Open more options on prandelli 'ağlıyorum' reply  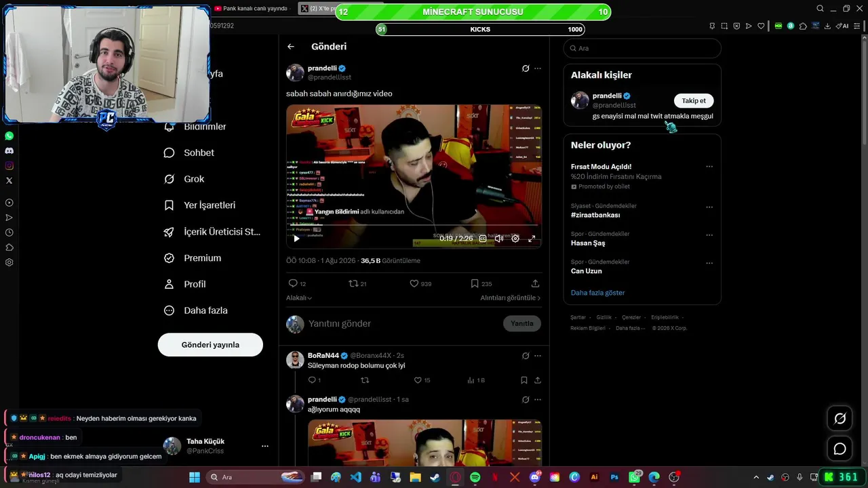coord(538,400)
